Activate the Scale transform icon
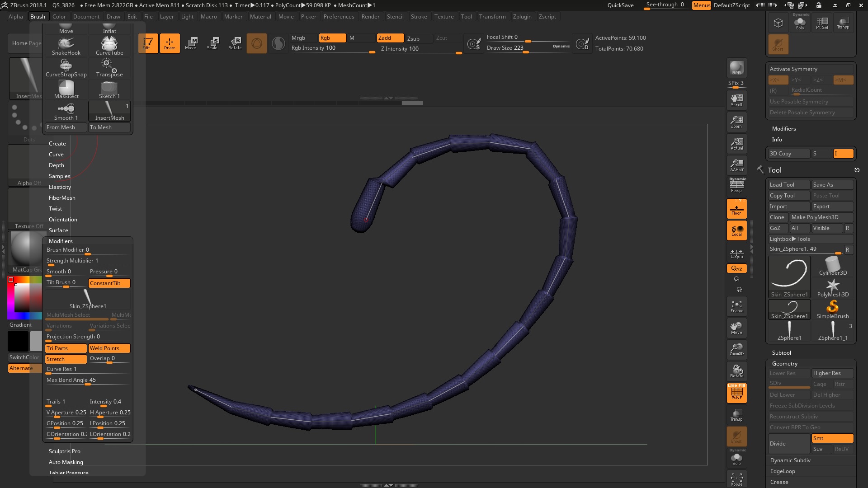 click(x=212, y=43)
